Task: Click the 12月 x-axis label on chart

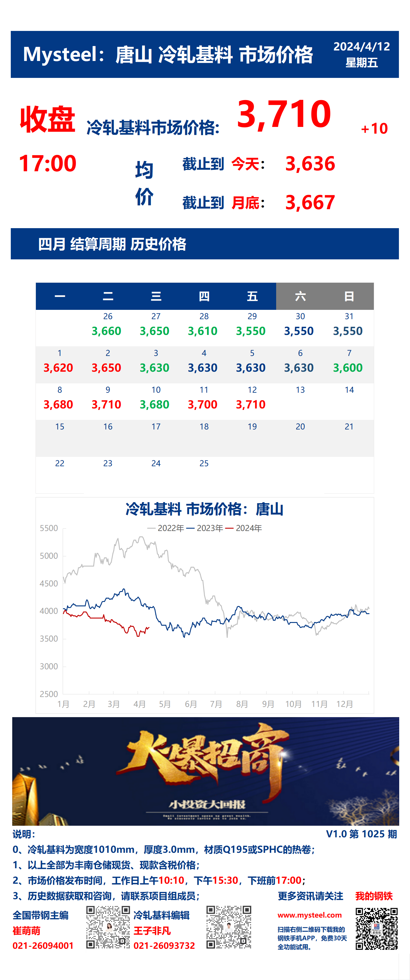Action: 345,704
